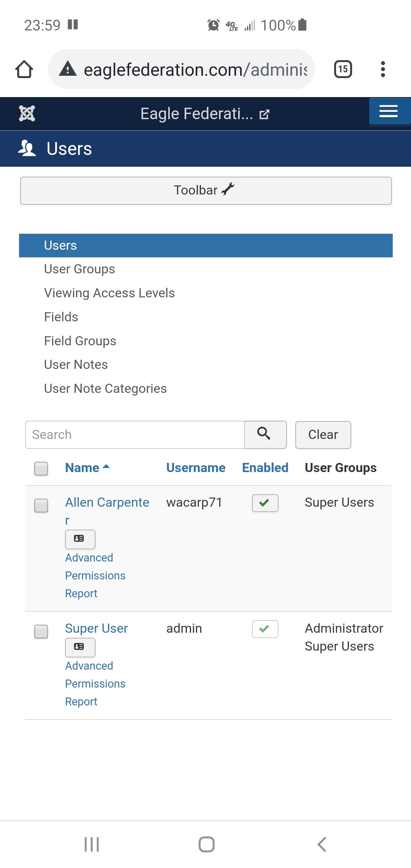Expand the Toolbar button
Screen dimensions: 411x868
[x=205, y=190]
